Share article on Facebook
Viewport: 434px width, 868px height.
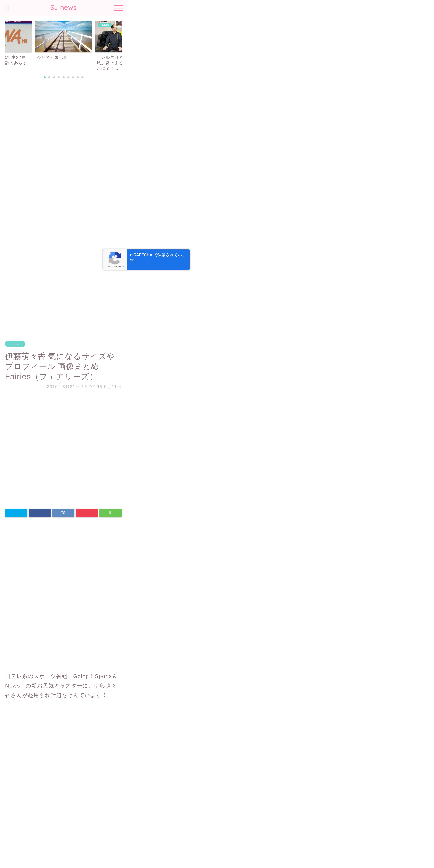click(40, 513)
